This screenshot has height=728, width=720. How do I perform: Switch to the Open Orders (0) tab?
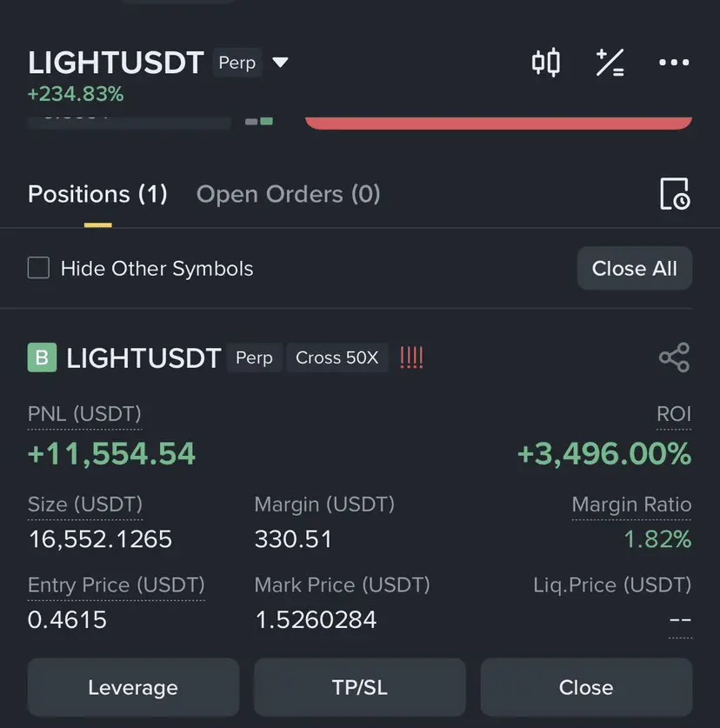click(x=289, y=194)
